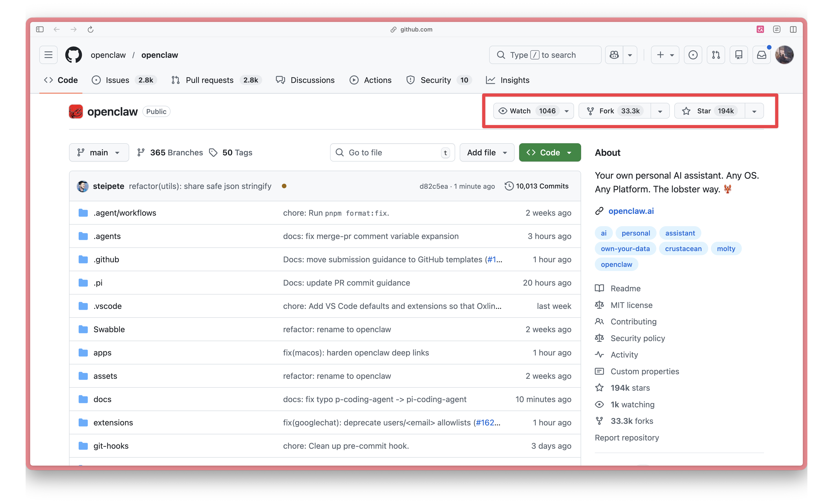Screen dimensions: 833x504
Task: Click the link icon beside openclaw.ai
Action: 599,211
